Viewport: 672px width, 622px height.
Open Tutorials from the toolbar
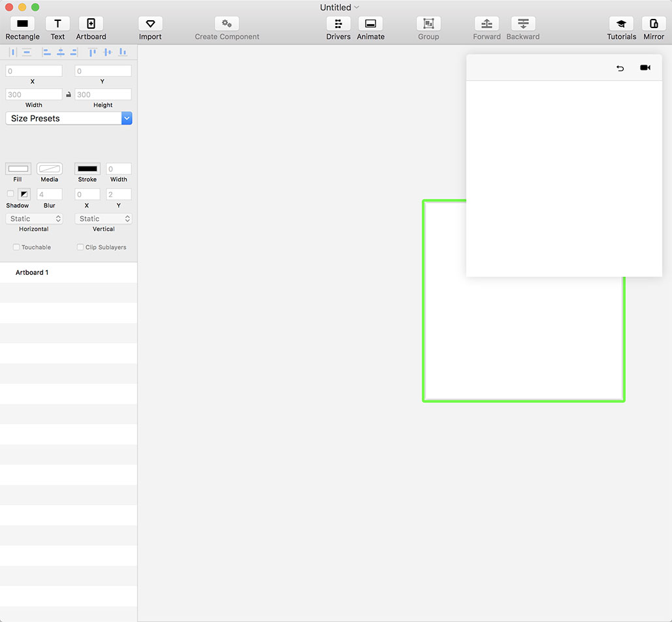coord(621,24)
